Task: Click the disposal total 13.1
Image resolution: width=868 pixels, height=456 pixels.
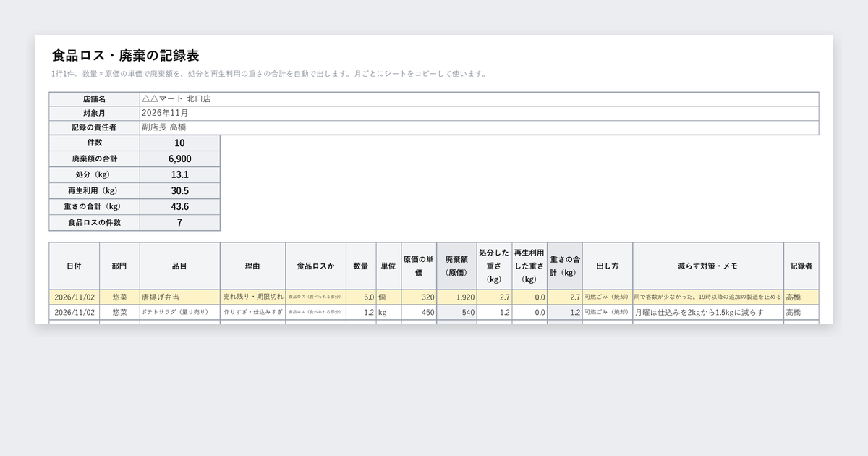Action: click(179, 175)
